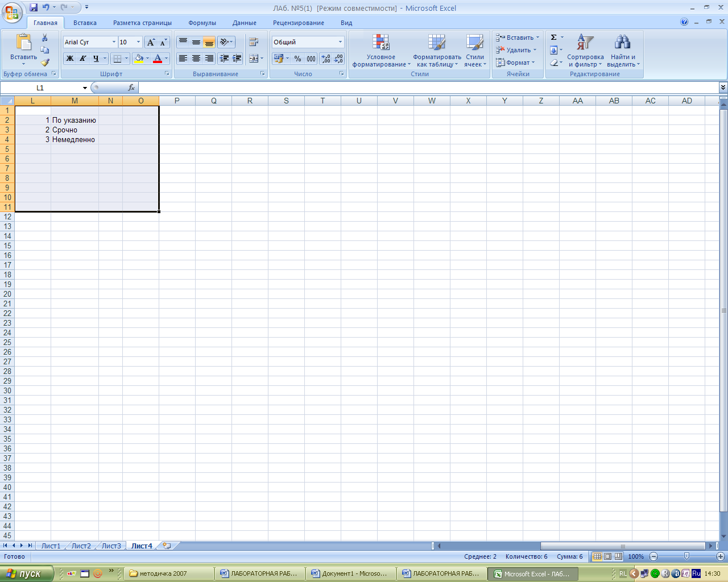
Task: Switch to Разметка страницы tab
Action: pos(142,23)
